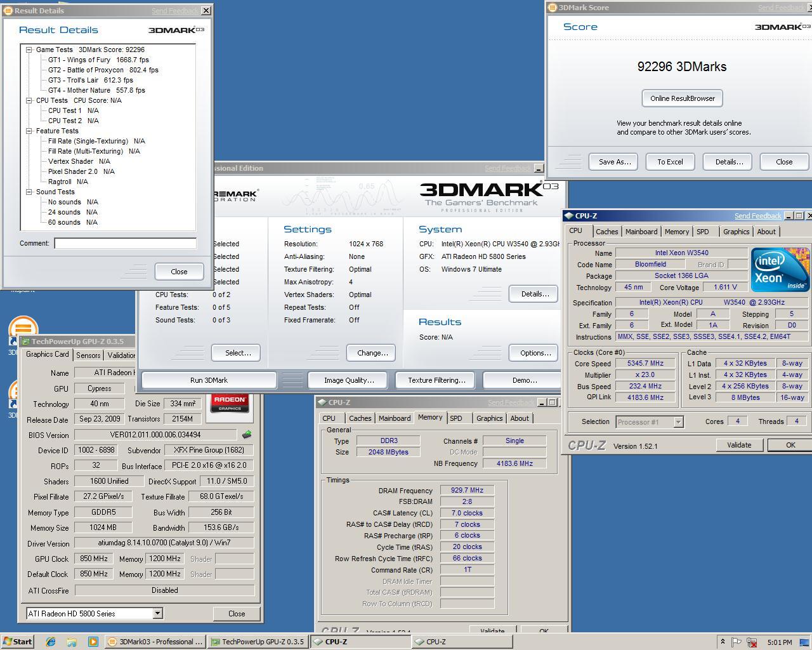Export score with To Excel button

click(x=669, y=162)
